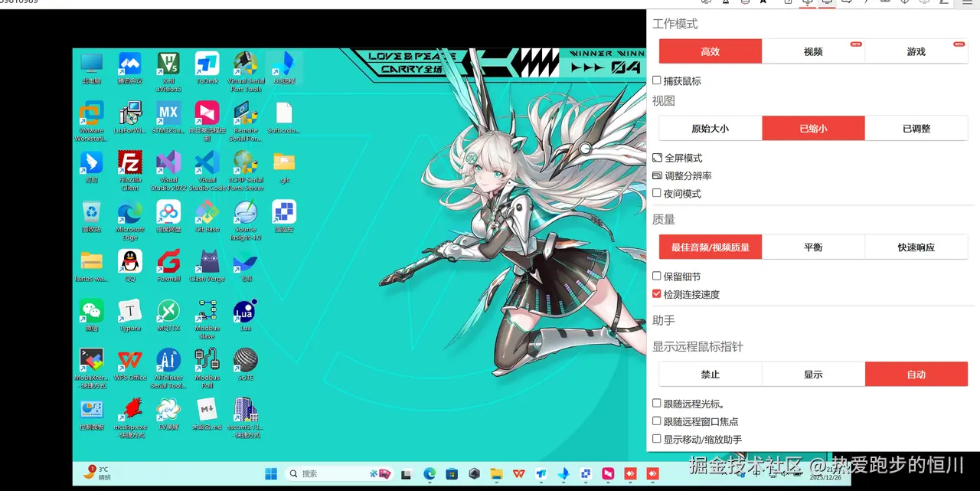Enable the 跟随远程光标 checkbox
This screenshot has height=491, width=980.
[x=657, y=403]
